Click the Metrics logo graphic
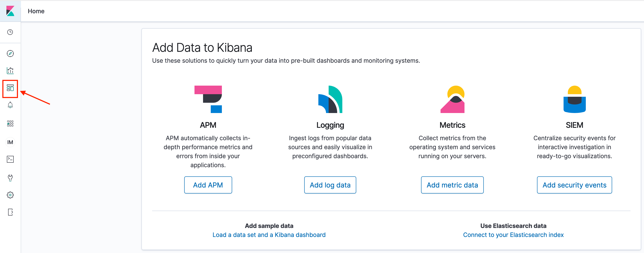 point(453,99)
